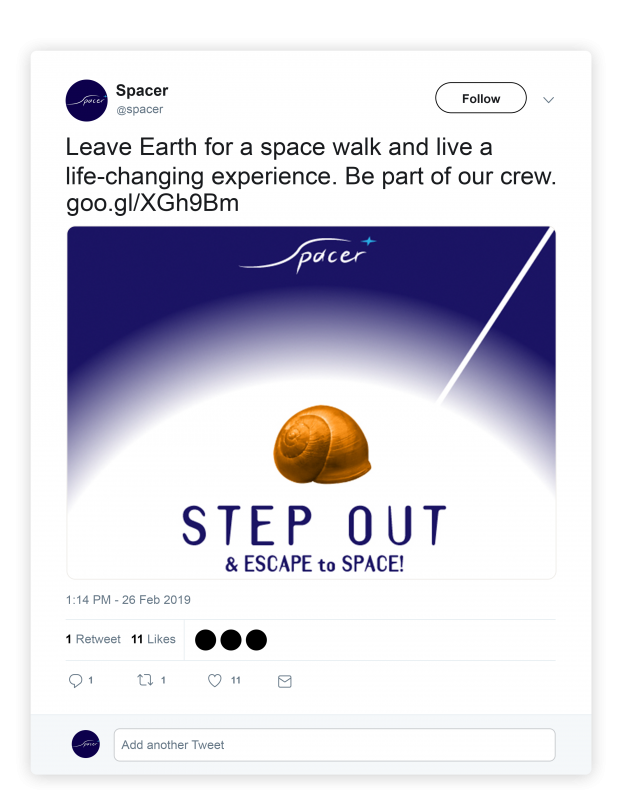This screenshot has height=800, width=630.
Task: Click the @spacer handle
Action: click(x=139, y=110)
